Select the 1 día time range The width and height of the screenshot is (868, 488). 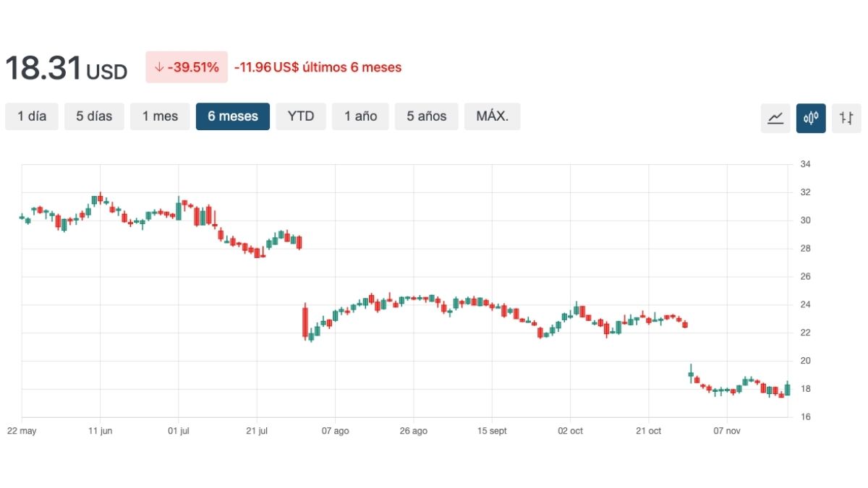[32, 116]
